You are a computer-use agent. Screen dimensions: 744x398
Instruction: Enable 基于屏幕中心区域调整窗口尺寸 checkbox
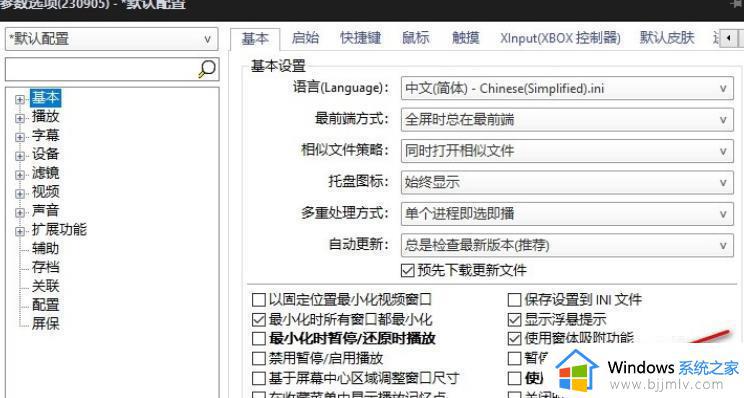tap(259, 378)
